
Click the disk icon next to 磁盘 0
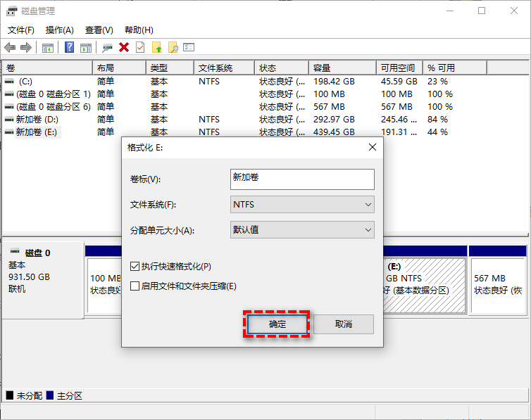pyautogui.click(x=15, y=251)
